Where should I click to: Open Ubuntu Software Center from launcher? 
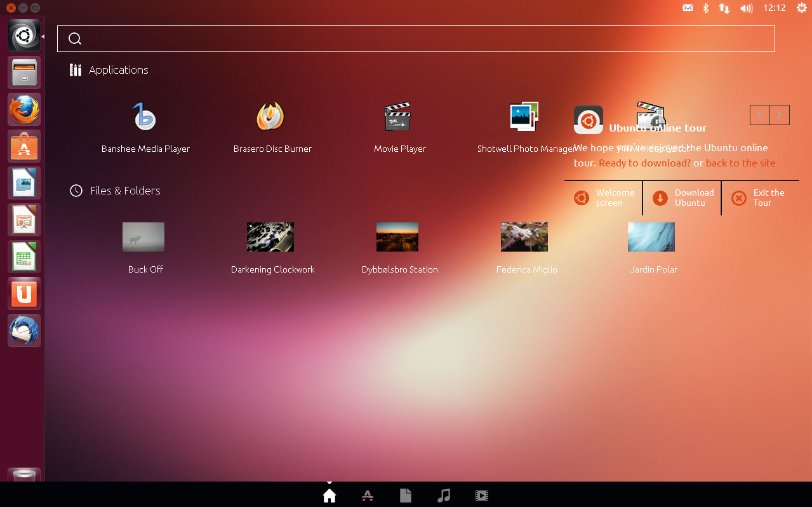tap(24, 147)
